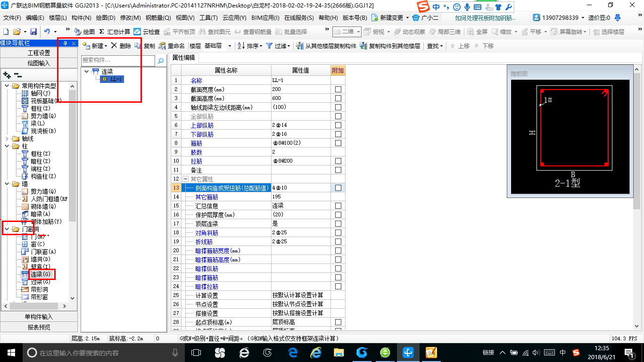
Task: Click the collapse-all minus icon in the navigation tree
Action: pos(18,74)
